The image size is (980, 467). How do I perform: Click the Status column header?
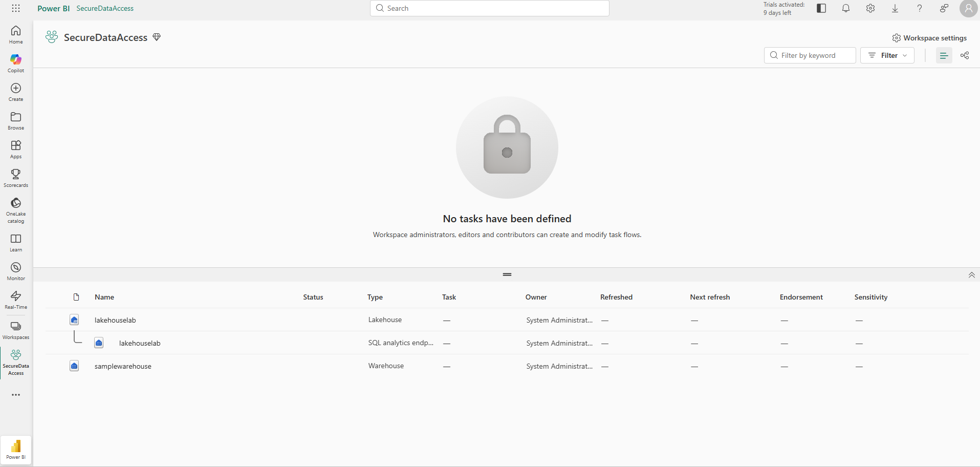tap(313, 297)
